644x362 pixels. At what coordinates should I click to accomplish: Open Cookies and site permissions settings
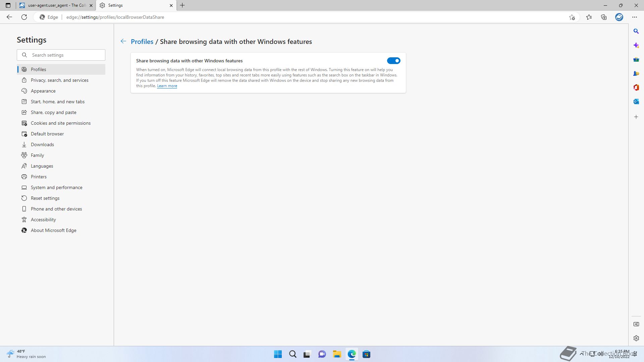pyautogui.click(x=61, y=123)
